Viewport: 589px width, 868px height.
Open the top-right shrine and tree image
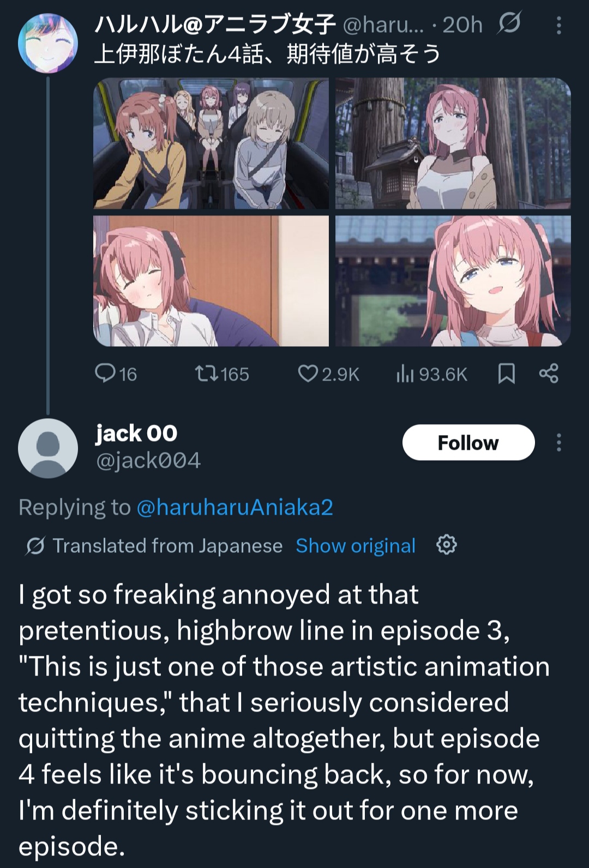[x=453, y=143]
